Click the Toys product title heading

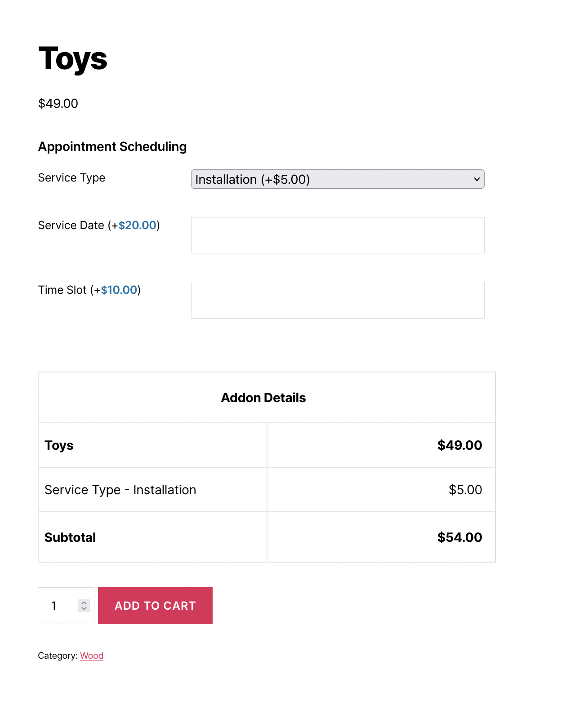[x=73, y=59]
